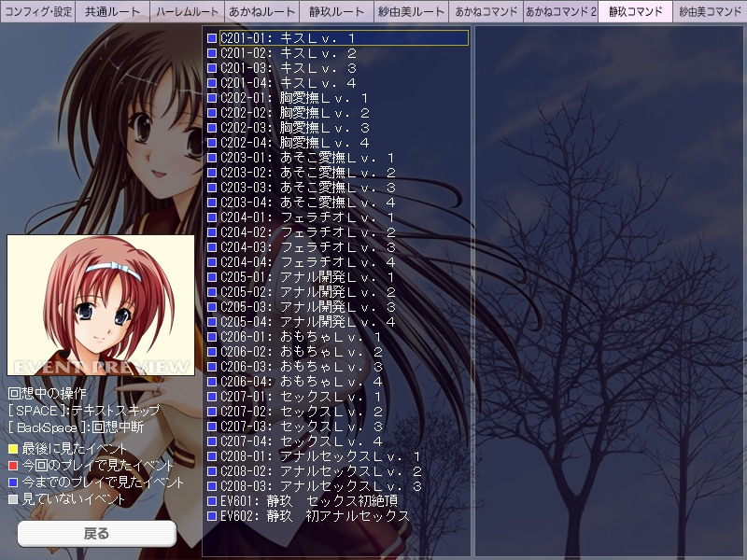Select event C205-02 text row
747x560 pixels.
[308, 292]
